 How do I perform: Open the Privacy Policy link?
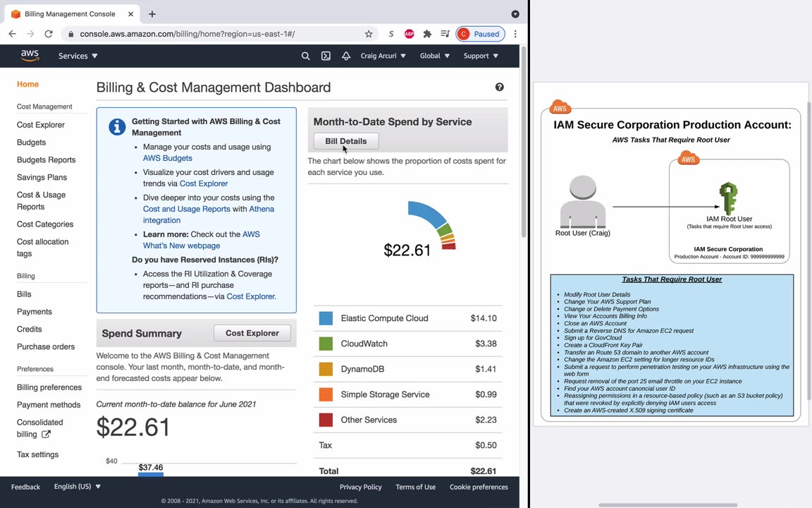(x=360, y=487)
